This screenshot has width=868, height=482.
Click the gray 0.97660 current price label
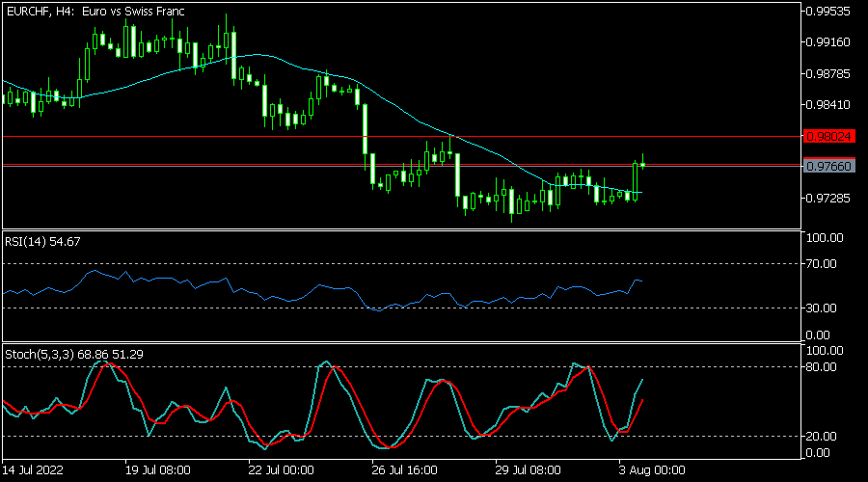point(829,166)
